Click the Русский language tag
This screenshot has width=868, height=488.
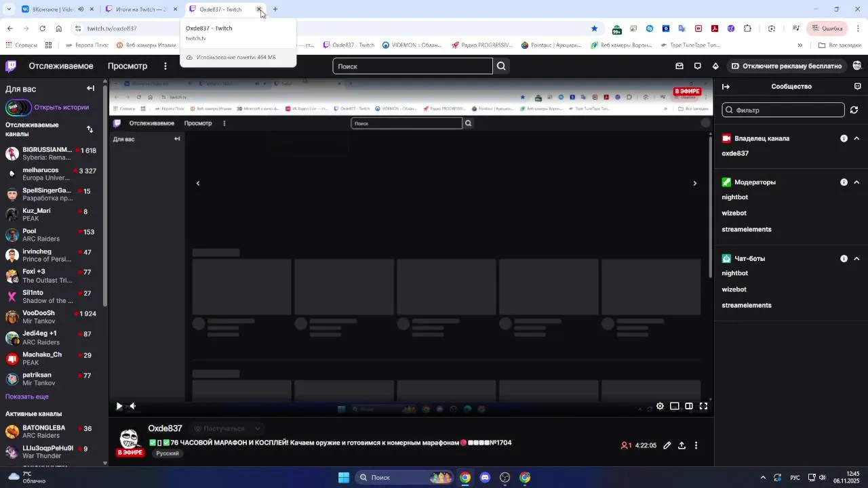coord(167,453)
